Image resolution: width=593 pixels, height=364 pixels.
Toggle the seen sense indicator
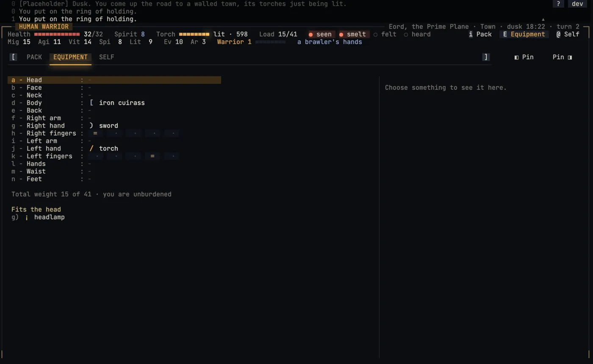(x=320, y=34)
